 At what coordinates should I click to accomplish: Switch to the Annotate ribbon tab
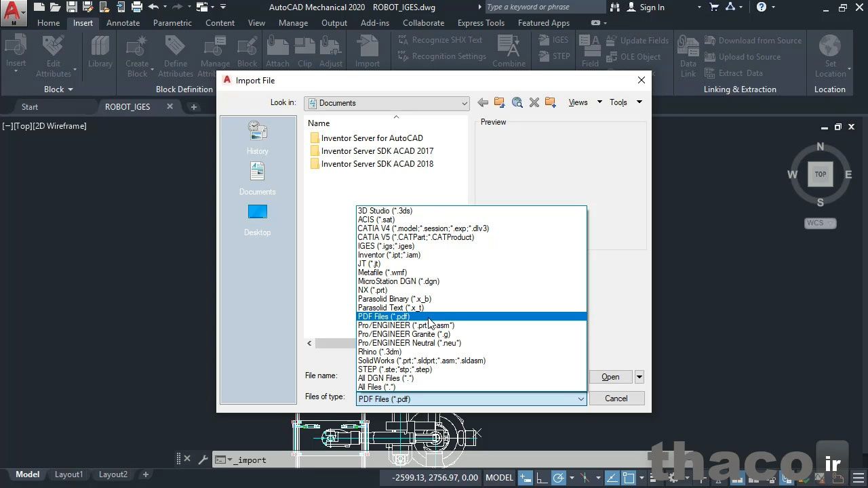[x=123, y=22]
